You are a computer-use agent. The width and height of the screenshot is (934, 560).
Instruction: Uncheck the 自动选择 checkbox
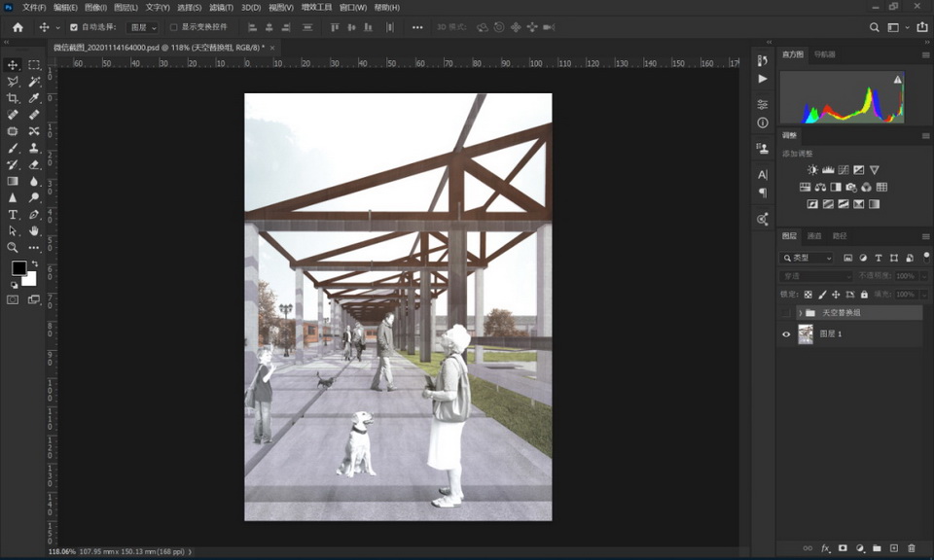(74, 27)
